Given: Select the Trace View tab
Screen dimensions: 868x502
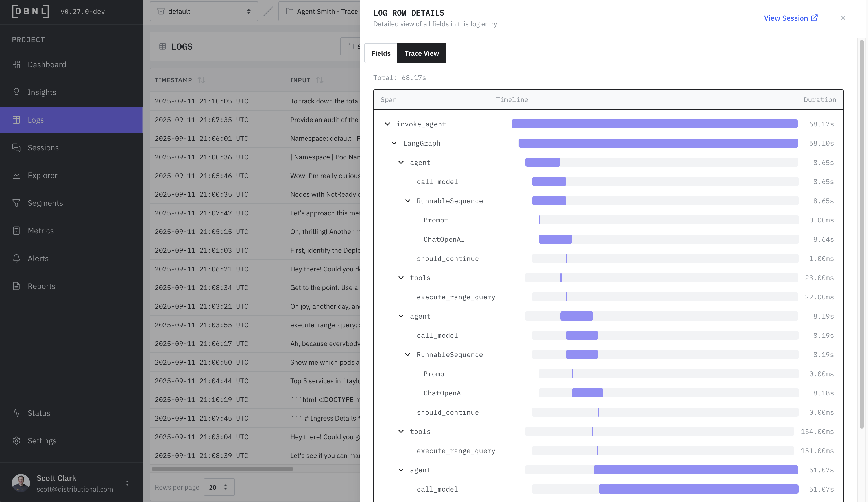Looking at the screenshot, I should tap(422, 53).
